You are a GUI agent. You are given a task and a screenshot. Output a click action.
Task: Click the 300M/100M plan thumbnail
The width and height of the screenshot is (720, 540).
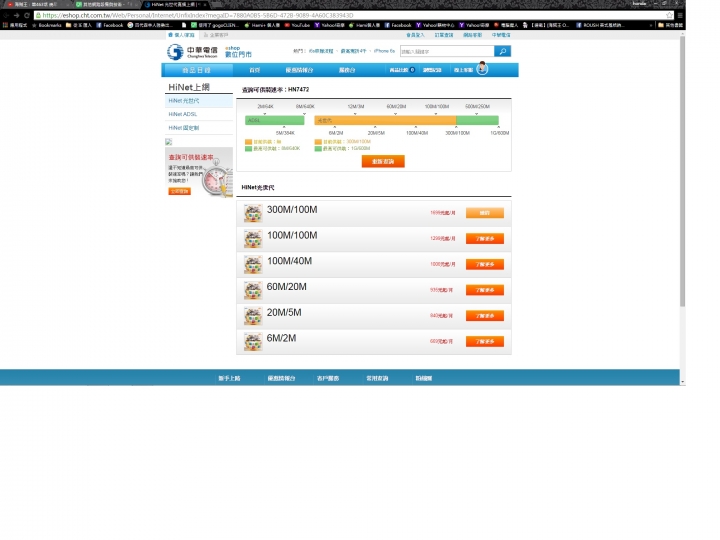(x=253, y=214)
